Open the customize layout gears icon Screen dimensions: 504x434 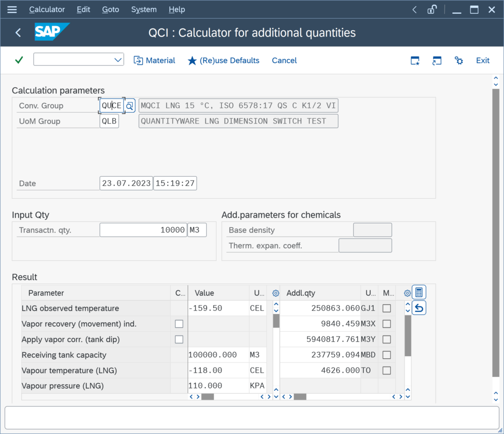pyautogui.click(x=459, y=61)
